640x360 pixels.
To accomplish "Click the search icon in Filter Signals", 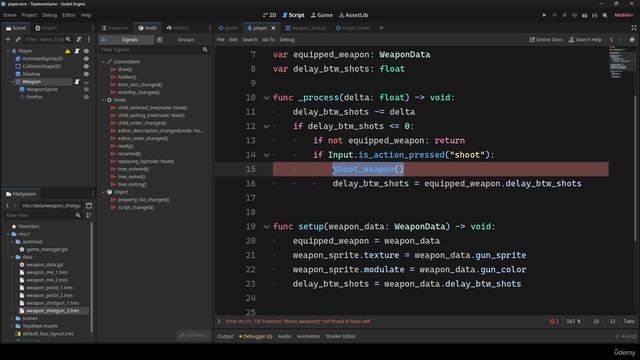I will (205, 50).
